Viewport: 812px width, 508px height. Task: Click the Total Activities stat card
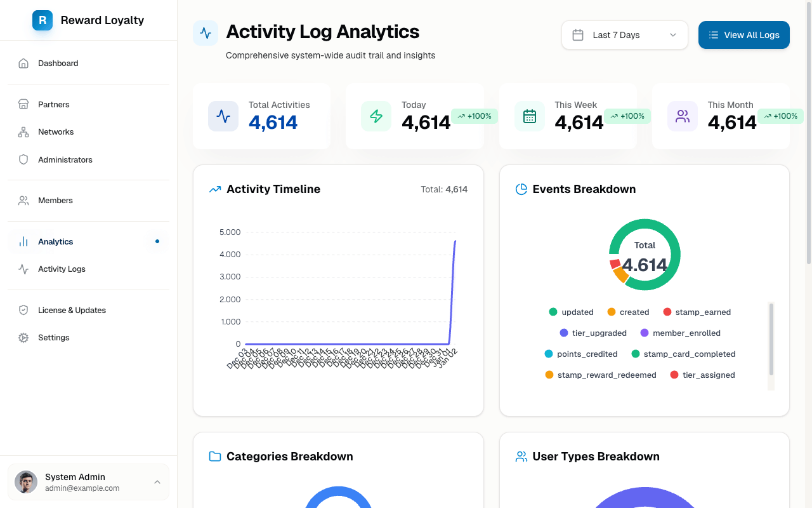pyautogui.click(x=261, y=116)
